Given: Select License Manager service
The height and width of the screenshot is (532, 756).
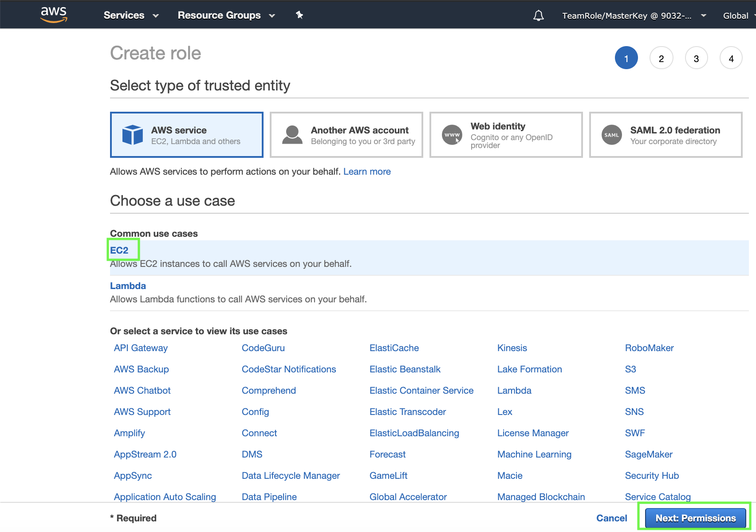Looking at the screenshot, I should (533, 433).
